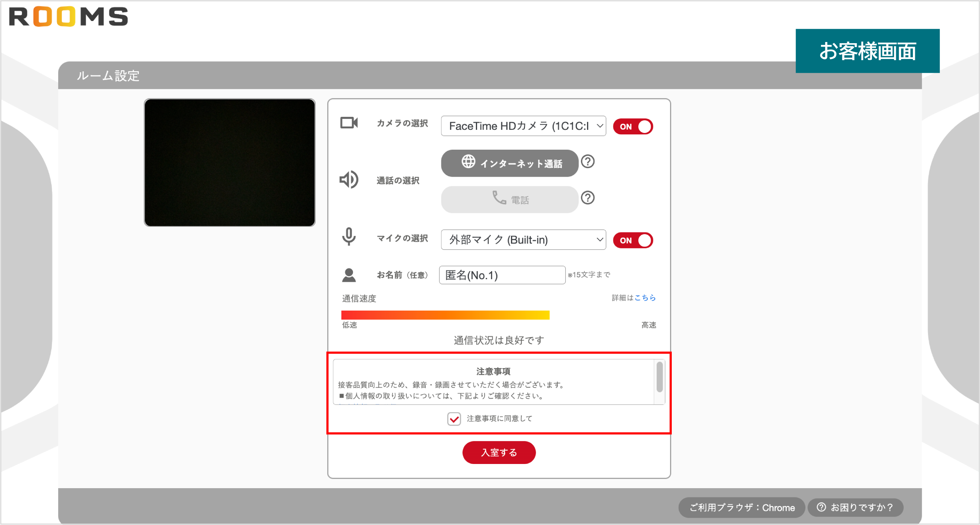980x525 pixels.
Task: Open the こちら details link
Action: 646,298
